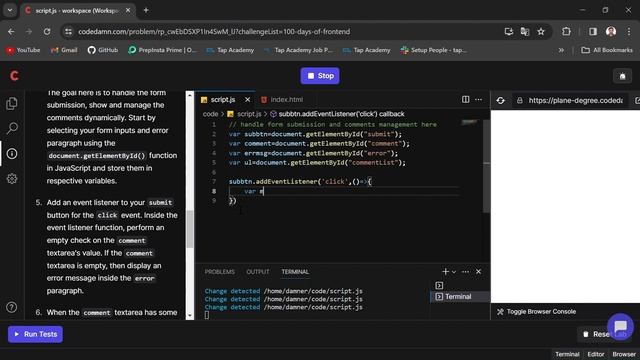The height and width of the screenshot is (360, 640).
Task: Open All Bookmarks folder
Action: pyautogui.click(x=607, y=50)
